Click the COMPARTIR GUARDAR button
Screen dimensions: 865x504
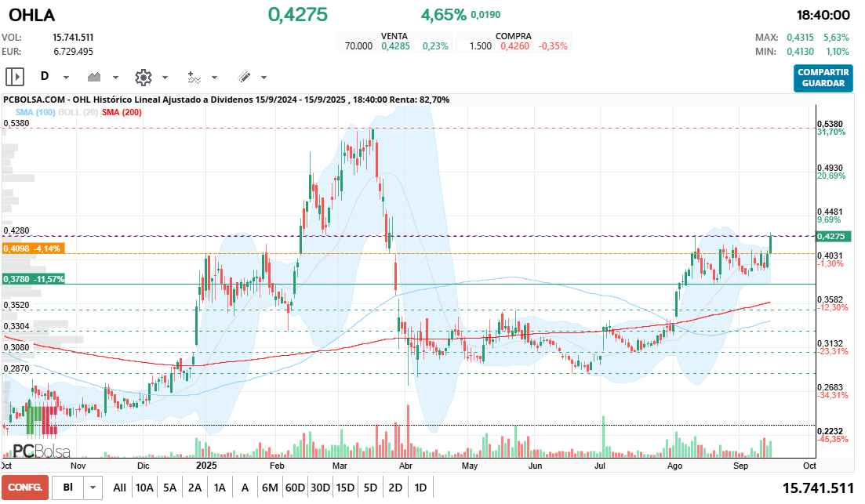pos(823,78)
